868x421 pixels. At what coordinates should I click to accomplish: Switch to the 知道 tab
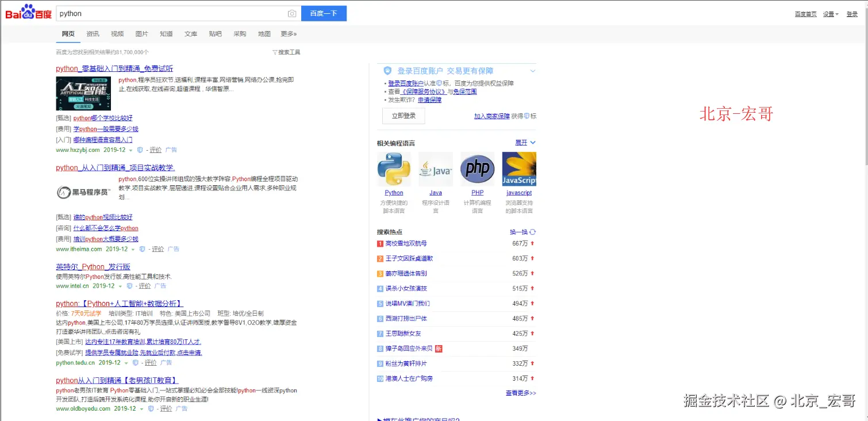[x=166, y=34]
